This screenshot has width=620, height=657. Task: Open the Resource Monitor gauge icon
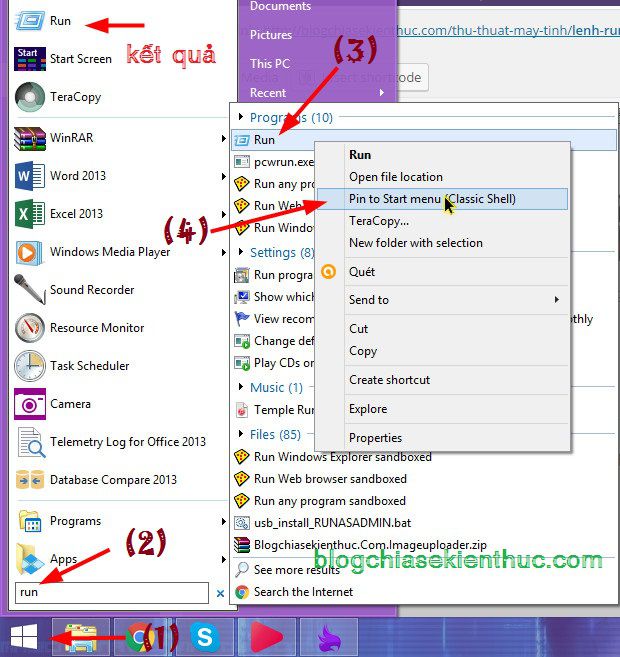click(x=30, y=328)
